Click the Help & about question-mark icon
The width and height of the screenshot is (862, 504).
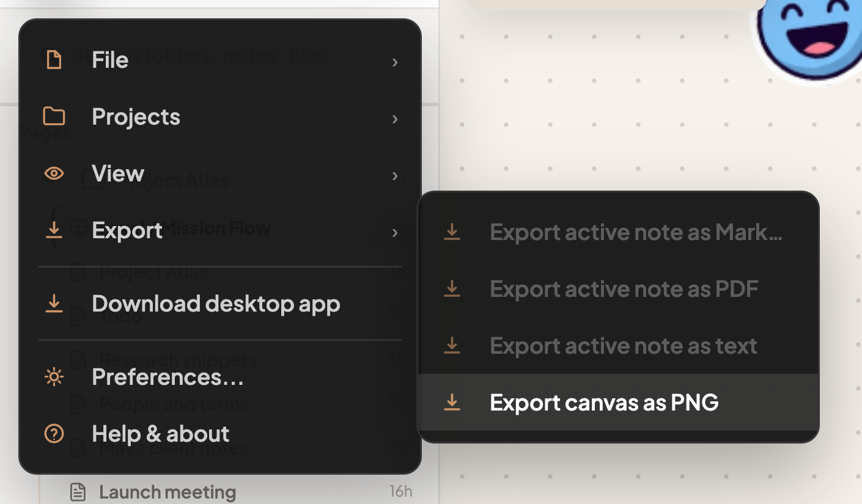pos(54,434)
